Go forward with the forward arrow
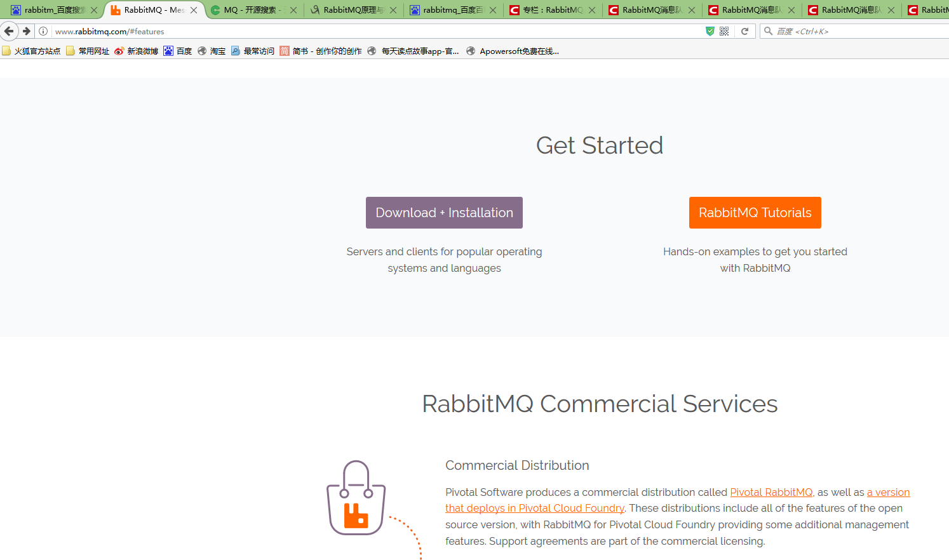Screen dimensions: 949x560 26,31
